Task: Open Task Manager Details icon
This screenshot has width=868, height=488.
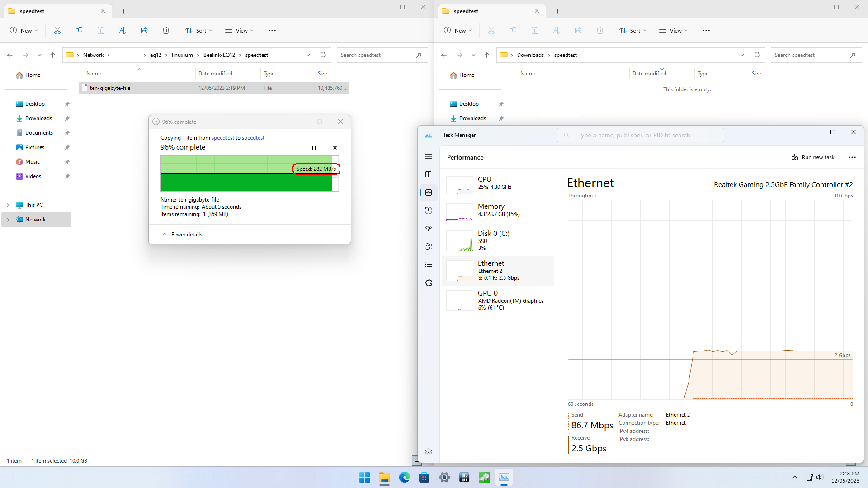Action: (x=429, y=265)
